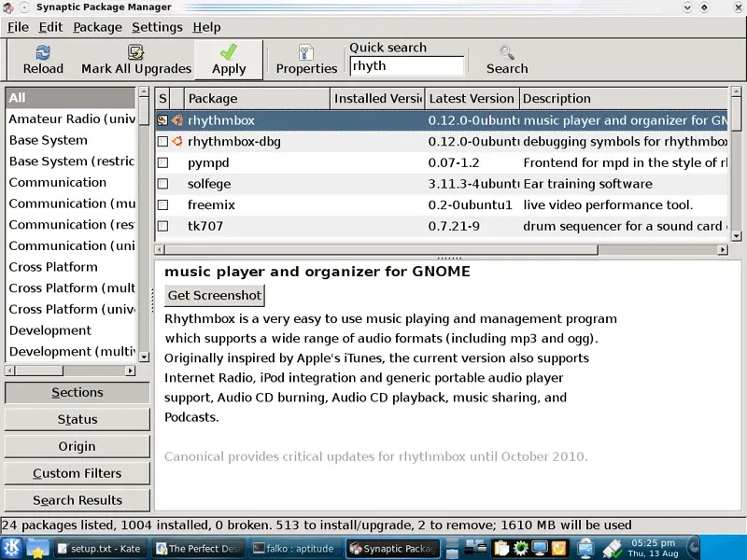Viewport: 747px width, 560px height.
Task: Click the monitor icon in the system tray
Action: pos(540,548)
